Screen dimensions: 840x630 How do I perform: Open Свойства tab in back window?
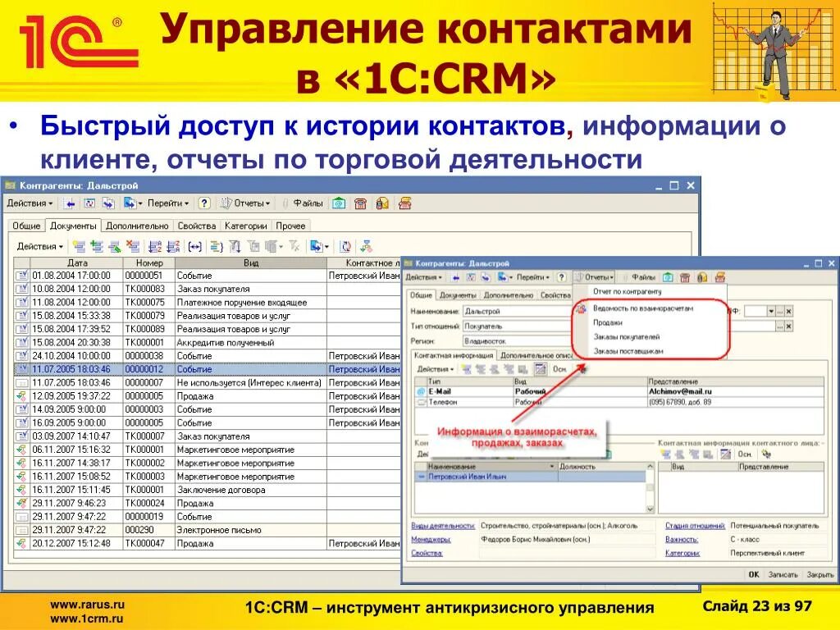[x=197, y=226]
